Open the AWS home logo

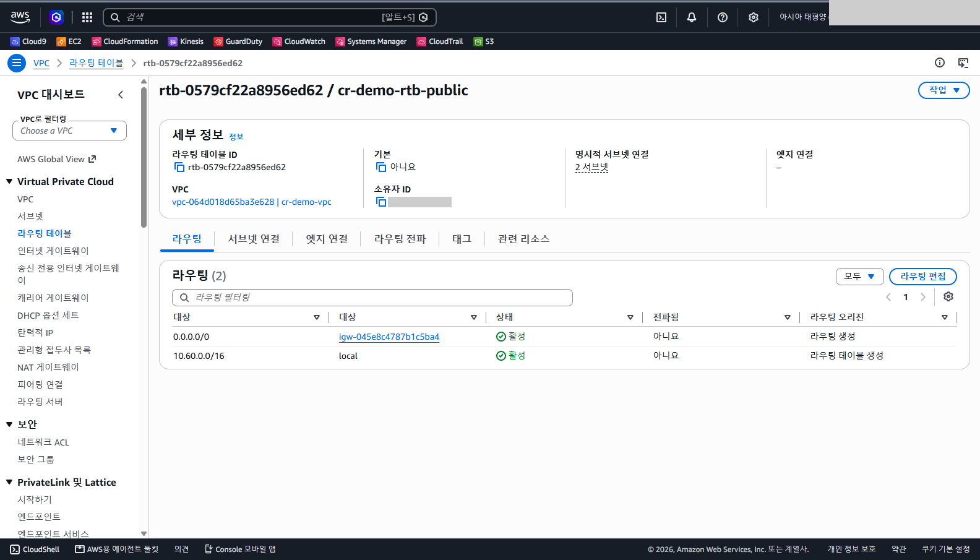[x=20, y=17]
